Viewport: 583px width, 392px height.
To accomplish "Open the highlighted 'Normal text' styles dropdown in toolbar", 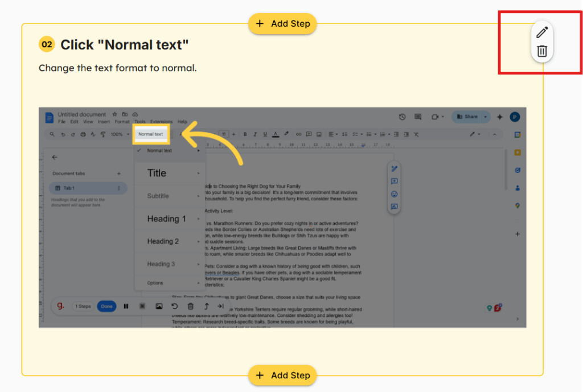I will (x=151, y=134).
